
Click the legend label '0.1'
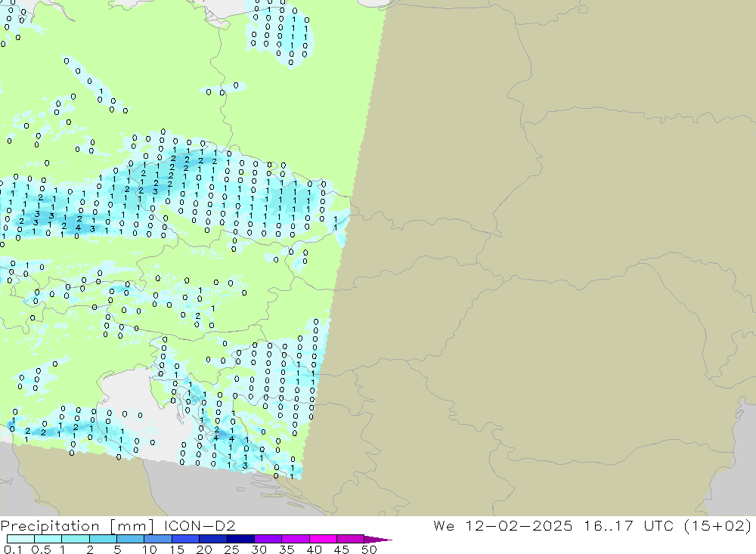click(x=13, y=549)
